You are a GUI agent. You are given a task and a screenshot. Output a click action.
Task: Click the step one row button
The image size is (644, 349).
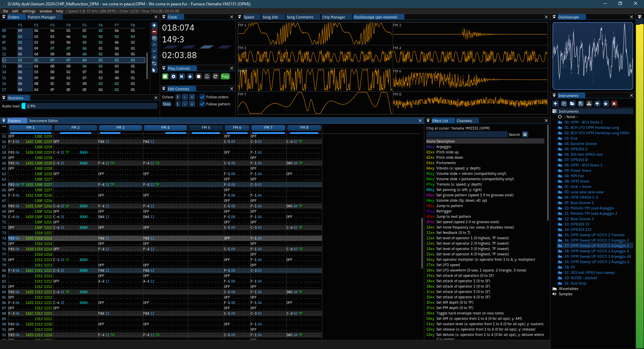[x=190, y=77]
